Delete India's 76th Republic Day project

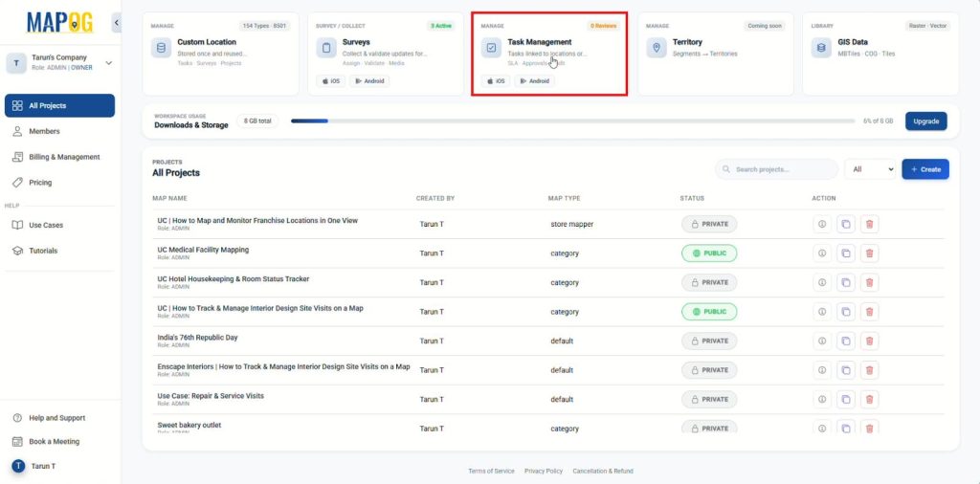click(869, 341)
